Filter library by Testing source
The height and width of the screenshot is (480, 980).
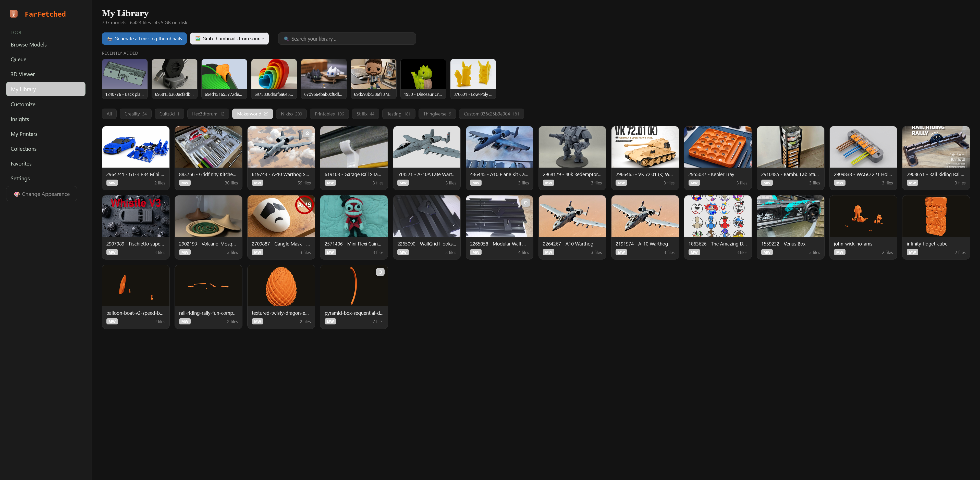pyautogui.click(x=399, y=114)
